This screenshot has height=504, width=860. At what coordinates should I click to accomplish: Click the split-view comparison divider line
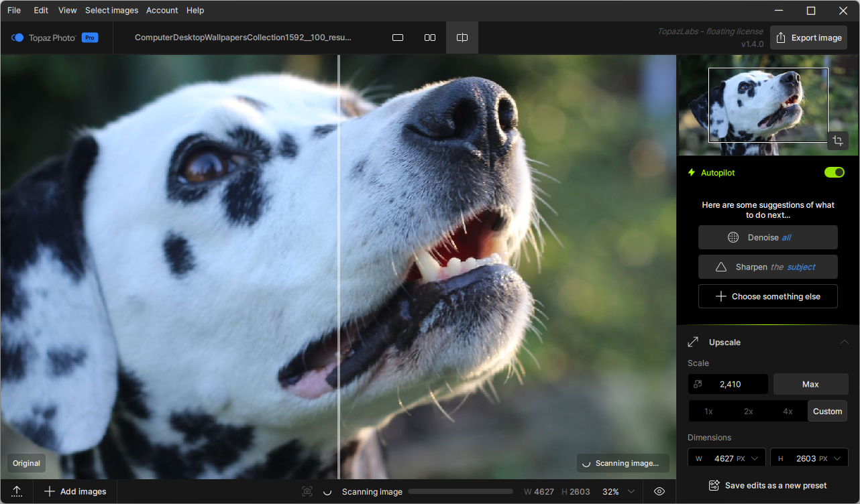[x=339, y=268]
